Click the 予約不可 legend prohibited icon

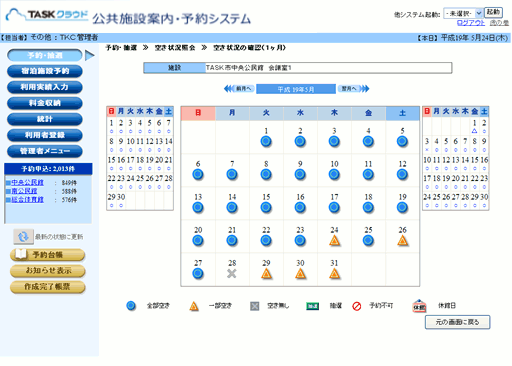(357, 306)
